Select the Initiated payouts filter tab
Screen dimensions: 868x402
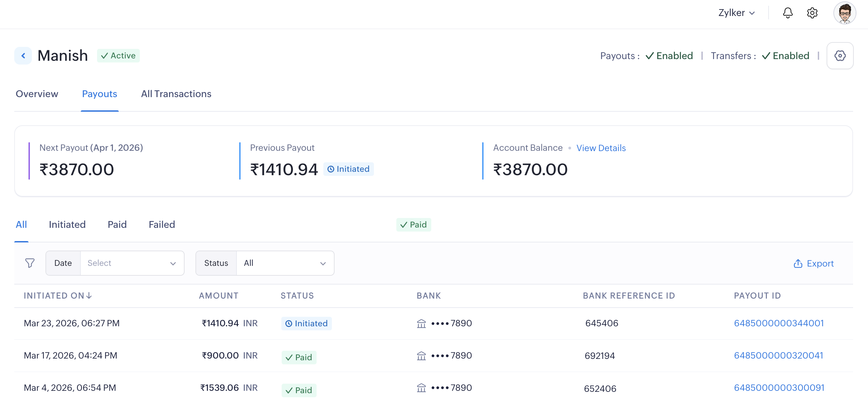coord(67,225)
